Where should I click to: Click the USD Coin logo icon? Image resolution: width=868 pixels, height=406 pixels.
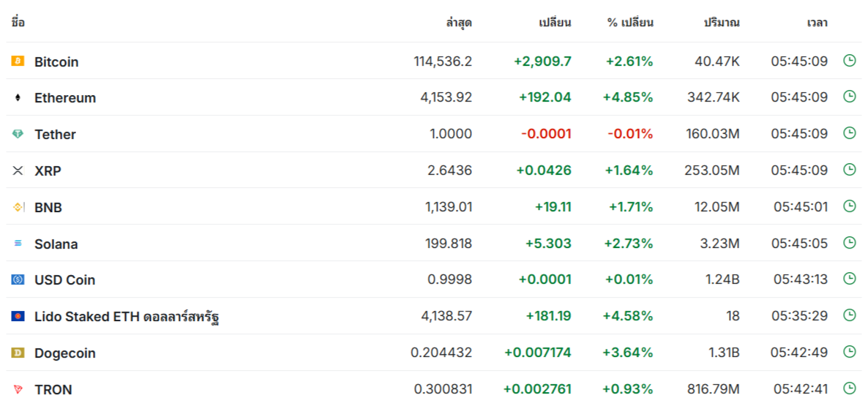pyautogui.click(x=18, y=280)
